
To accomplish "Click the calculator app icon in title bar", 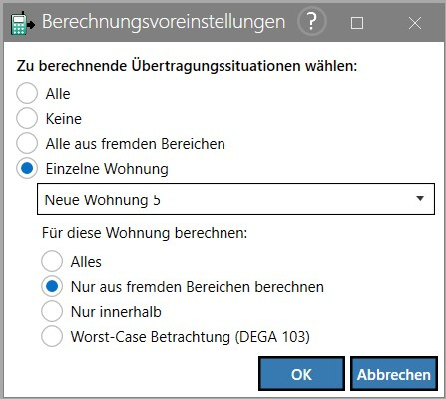I will point(23,23).
